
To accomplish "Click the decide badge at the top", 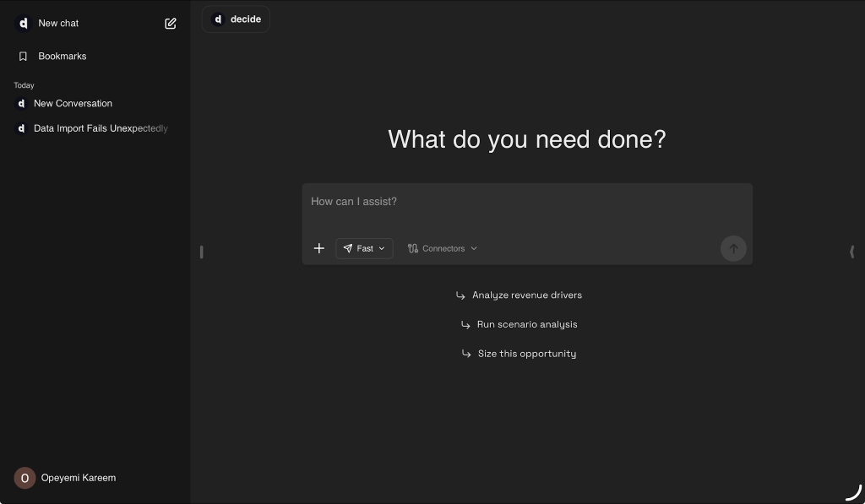I will [x=236, y=19].
